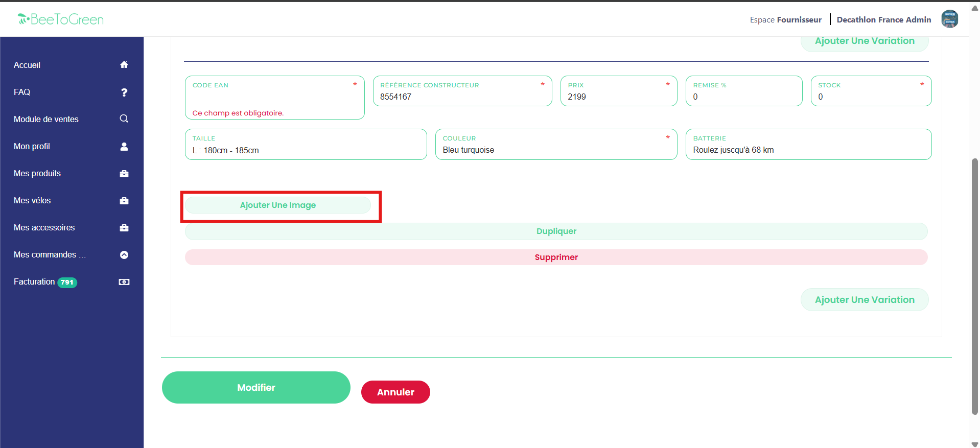
Task: Expand the Mes commandes chevron
Action: click(124, 255)
